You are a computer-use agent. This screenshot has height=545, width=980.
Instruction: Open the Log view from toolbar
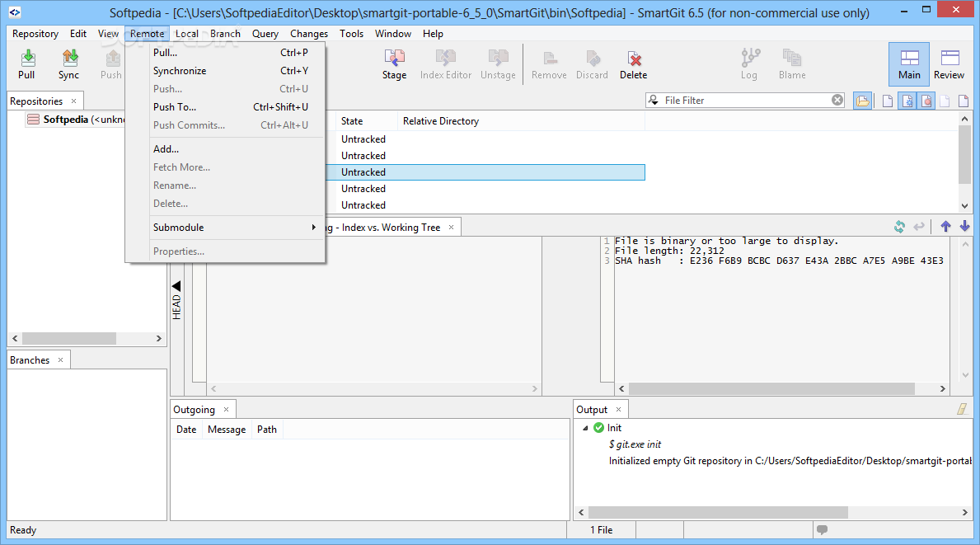pyautogui.click(x=749, y=64)
